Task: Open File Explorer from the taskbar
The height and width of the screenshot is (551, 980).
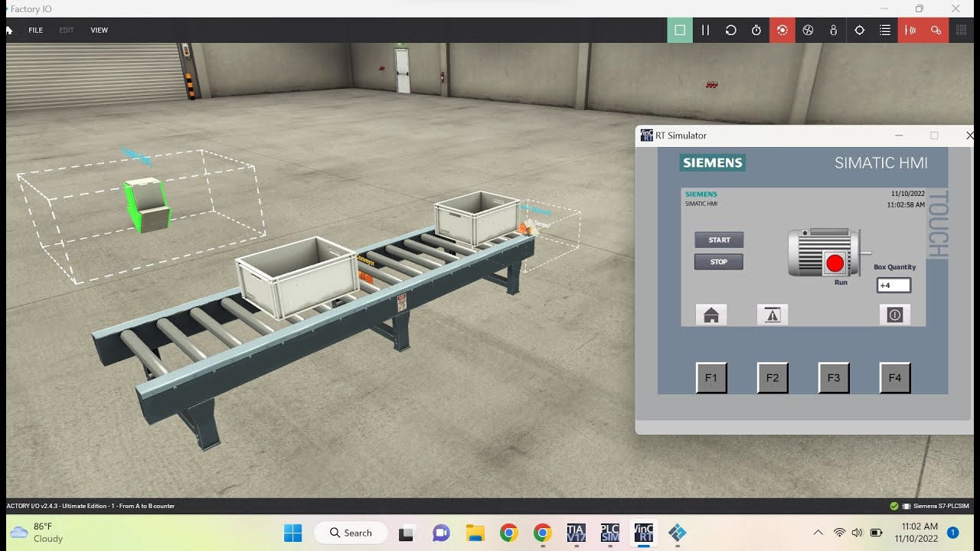Action: coord(475,533)
